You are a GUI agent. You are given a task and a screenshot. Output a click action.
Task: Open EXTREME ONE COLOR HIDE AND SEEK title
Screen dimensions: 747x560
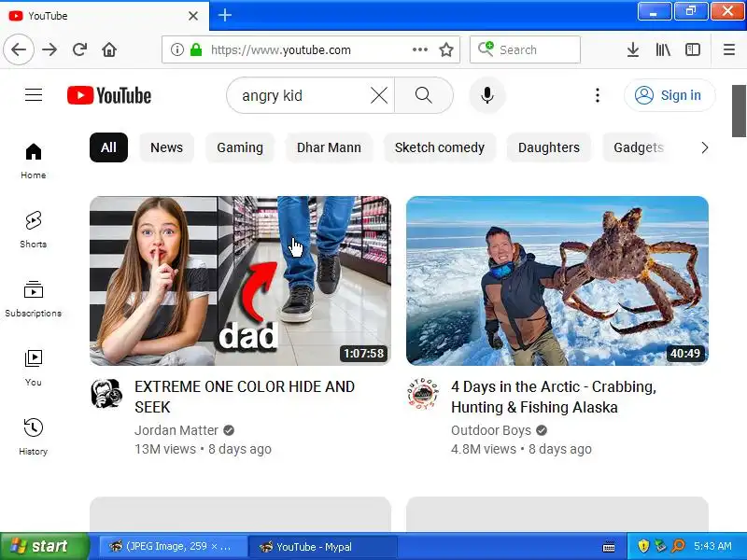pyautogui.click(x=245, y=397)
